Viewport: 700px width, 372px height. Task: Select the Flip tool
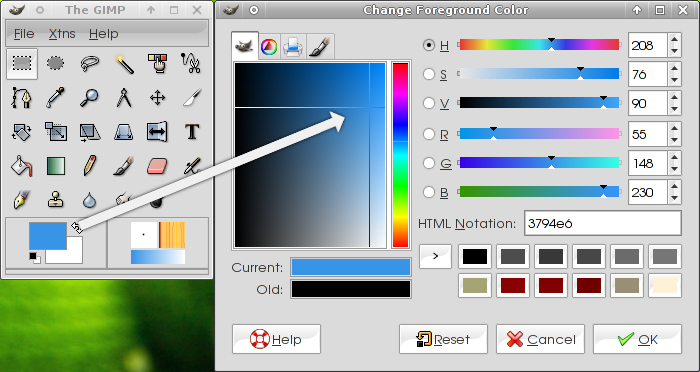point(158,132)
